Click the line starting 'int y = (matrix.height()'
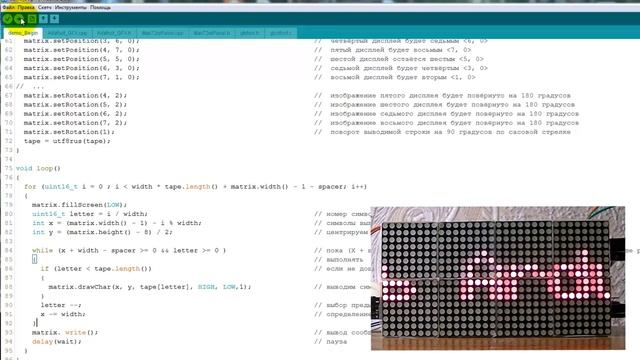 click(x=102, y=232)
